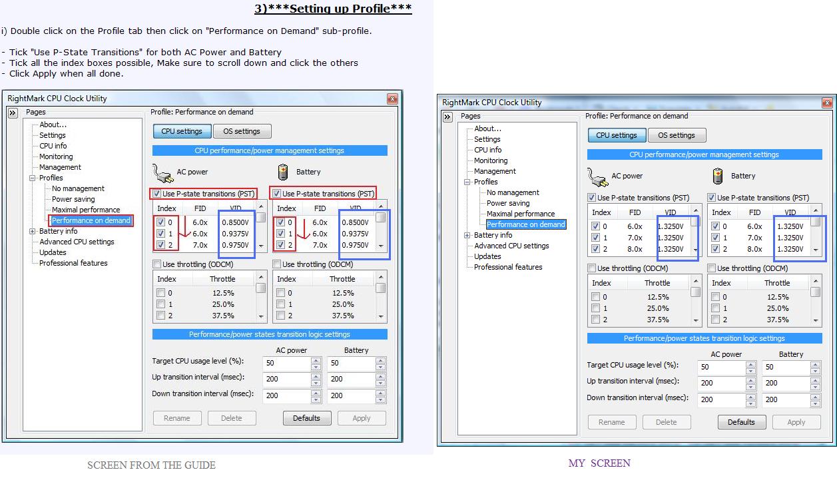Viewport: 837px width, 504px height.
Task: Open About... page in guide window
Action: (x=53, y=125)
